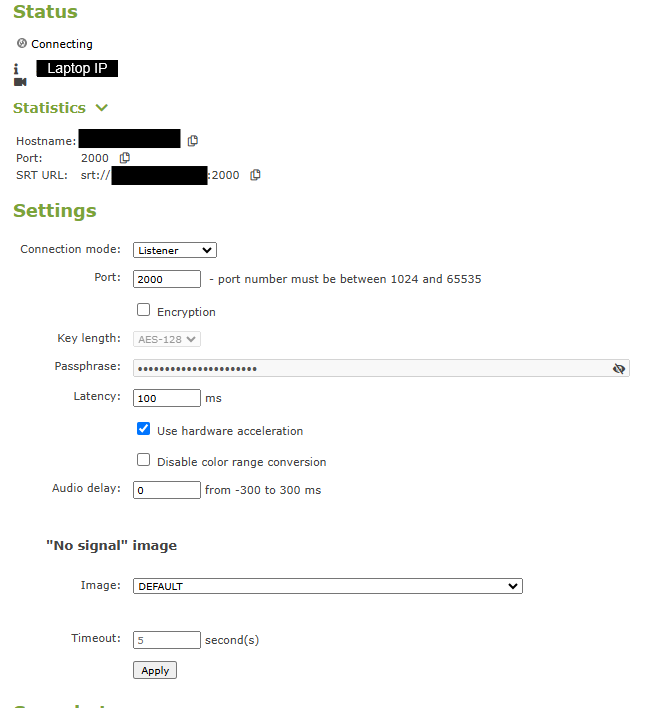Viewport: 654px width, 708px height.
Task: Click the Connecting status icon
Action: (x=22, y=43)
